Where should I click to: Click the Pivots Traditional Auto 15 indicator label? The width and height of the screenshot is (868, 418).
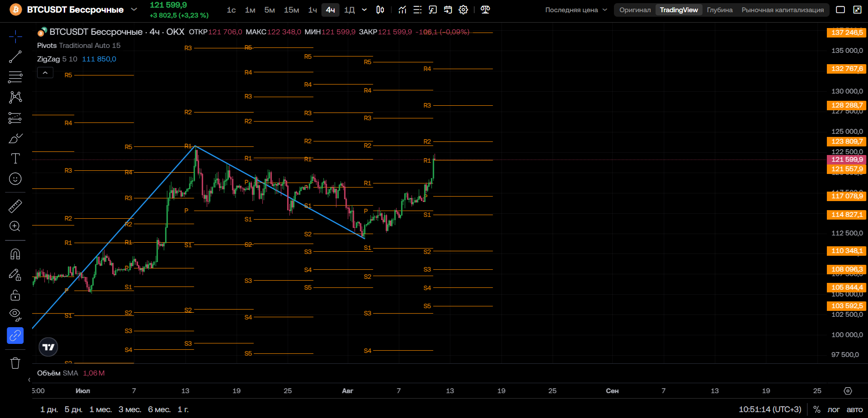point(79,45)
